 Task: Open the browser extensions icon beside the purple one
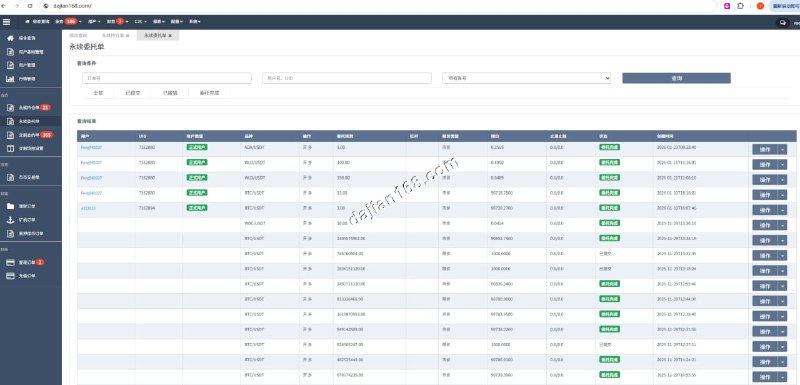point(741,6)
